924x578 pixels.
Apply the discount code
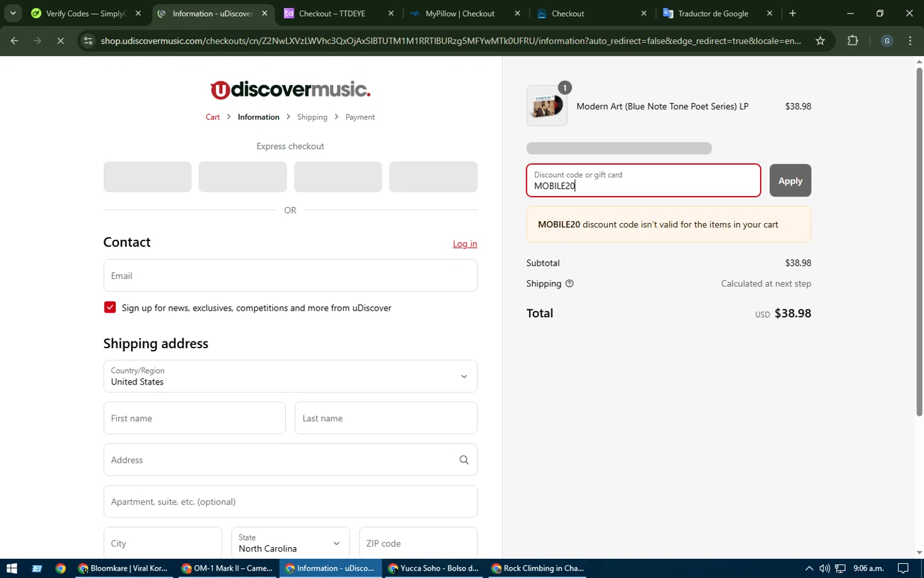click(x=790, y=181)
